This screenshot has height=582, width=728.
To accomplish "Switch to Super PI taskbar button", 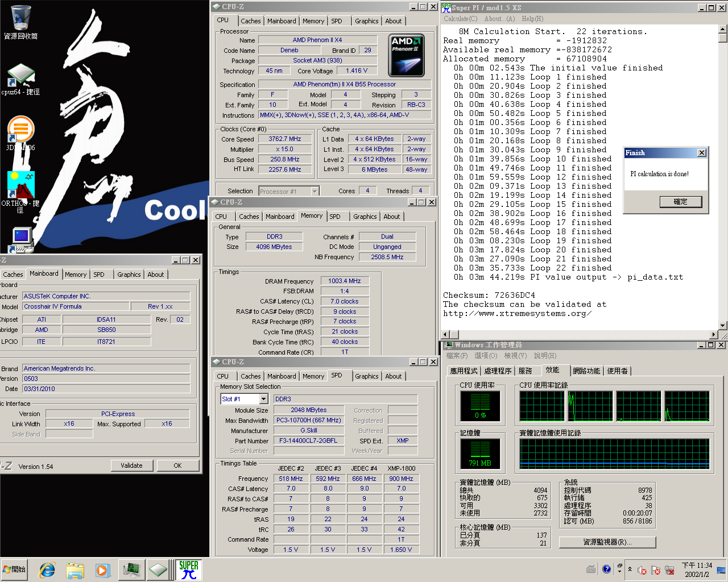I will point(188,569).
